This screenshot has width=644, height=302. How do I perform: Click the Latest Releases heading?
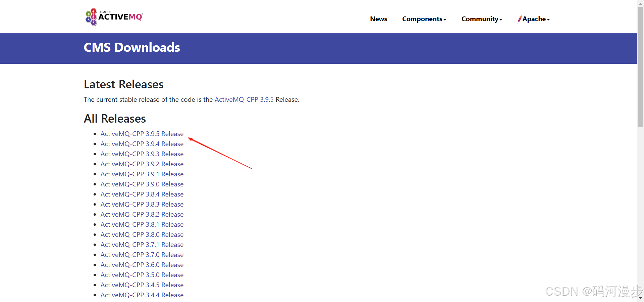click(x=123, y=84)
